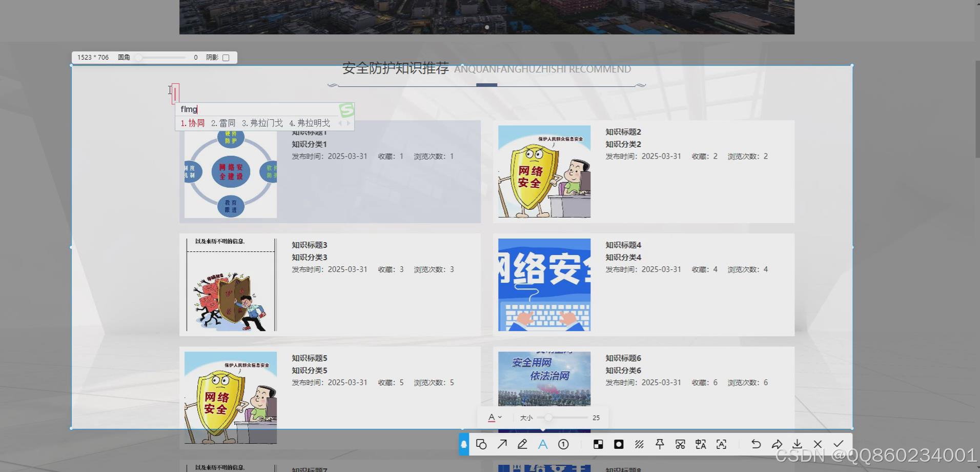Open the 知识标题3 link

[310, 245]
